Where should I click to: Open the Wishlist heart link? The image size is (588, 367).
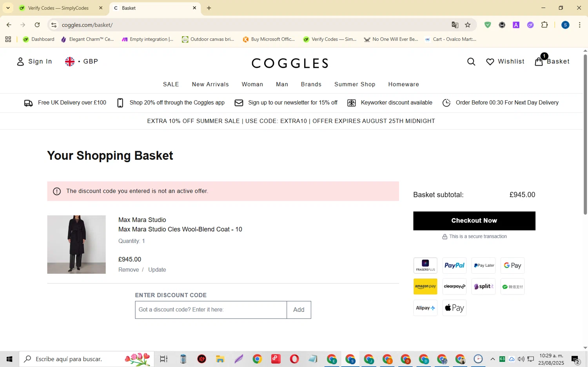tap(505, 61)
